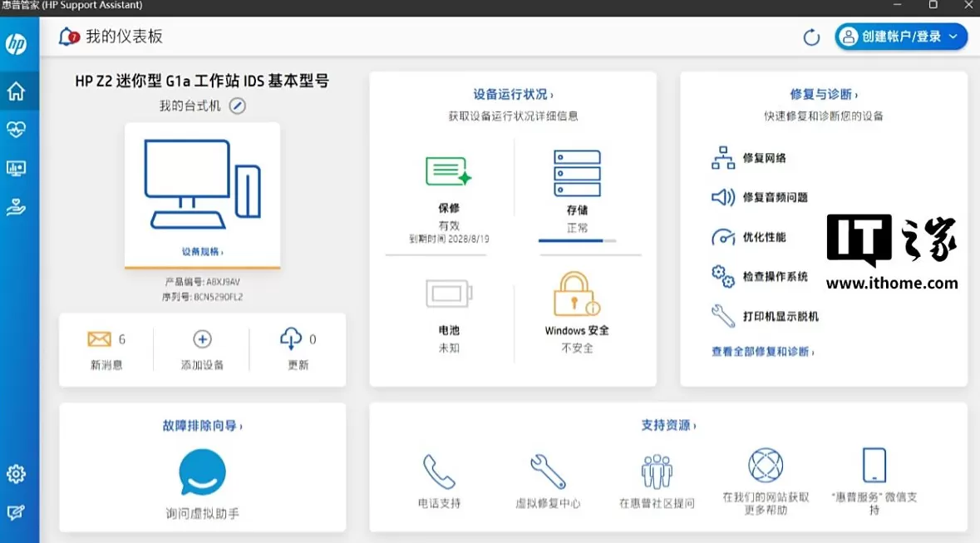
Task: Open the 设备规格 link
Action: click(x=202, y=252)
